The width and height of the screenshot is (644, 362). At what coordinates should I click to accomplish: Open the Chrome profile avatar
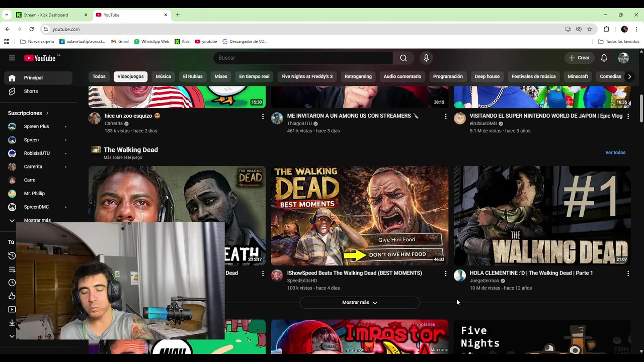point(624,29)
